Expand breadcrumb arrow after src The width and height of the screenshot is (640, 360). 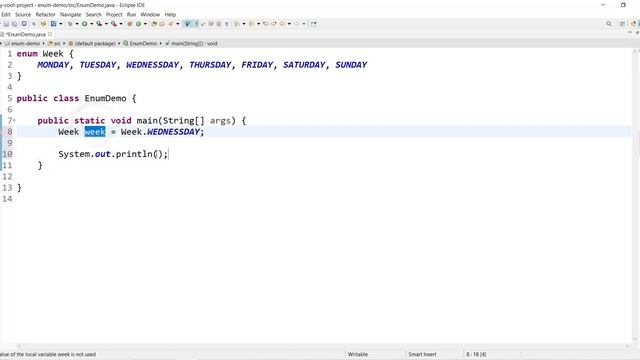tap(64, 43)
